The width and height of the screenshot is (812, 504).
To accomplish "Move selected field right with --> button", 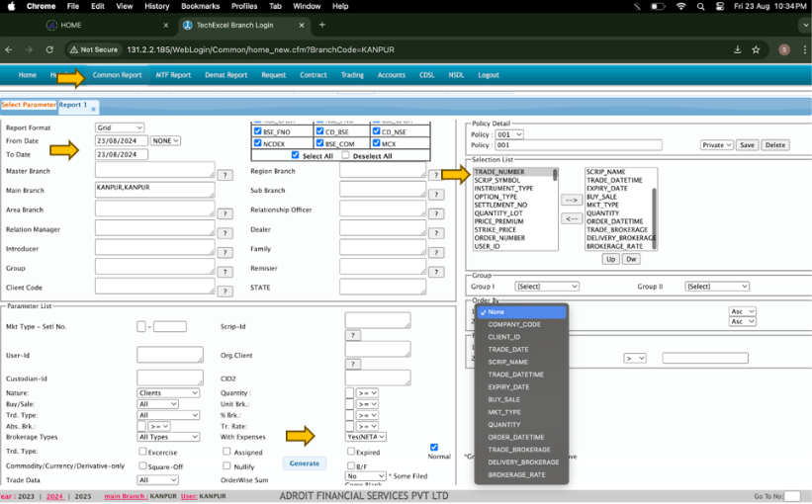I will tap(571, 200).
